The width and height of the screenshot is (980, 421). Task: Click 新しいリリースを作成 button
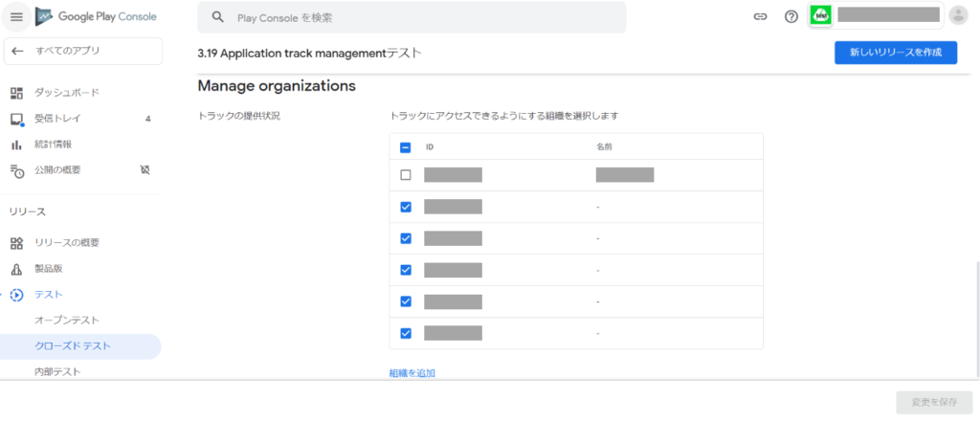click(895, 53)
